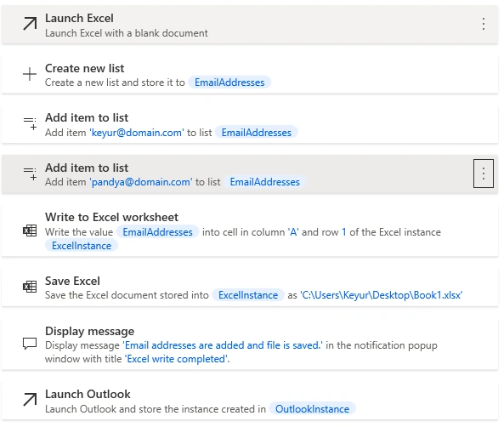Click the list icon for the pandya@domain.com action
The width and height of the screenshot is (504, 427).
[30, 174]
